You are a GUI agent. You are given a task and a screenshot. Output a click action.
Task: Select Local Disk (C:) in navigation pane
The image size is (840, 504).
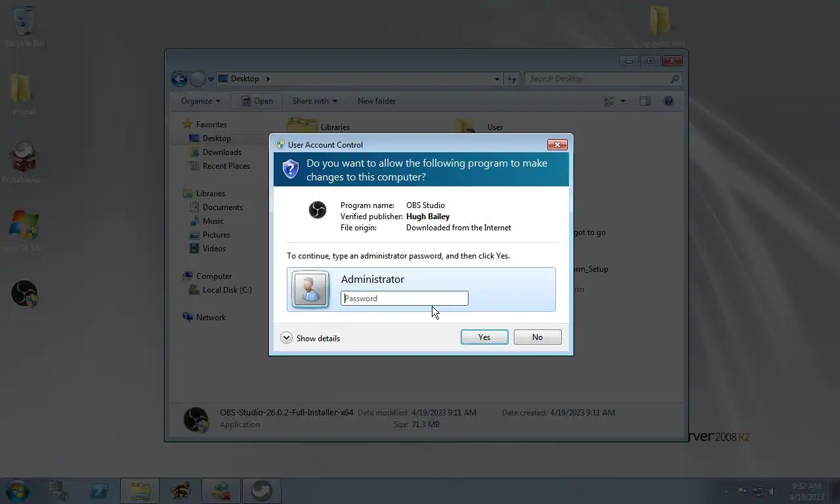click(220, 290)
